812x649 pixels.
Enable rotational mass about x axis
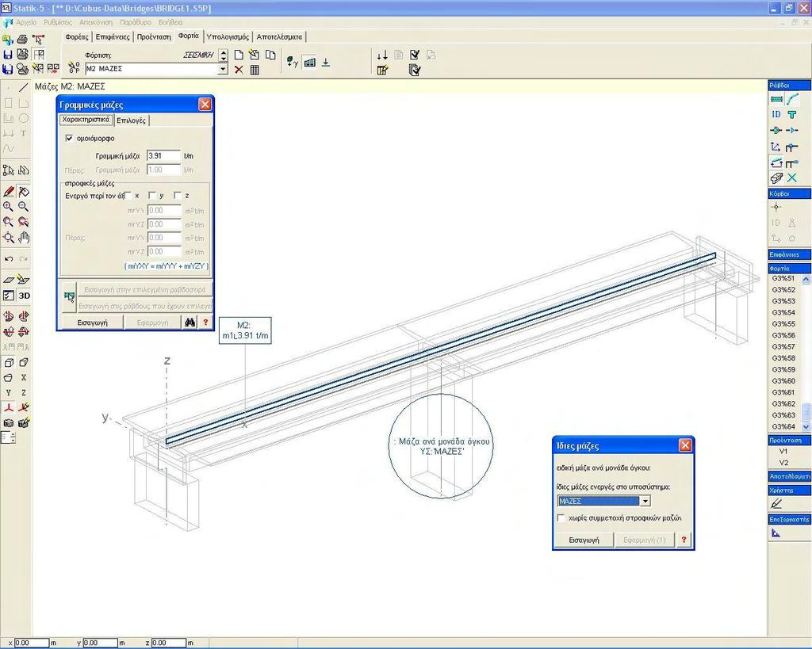coord(128,196)
